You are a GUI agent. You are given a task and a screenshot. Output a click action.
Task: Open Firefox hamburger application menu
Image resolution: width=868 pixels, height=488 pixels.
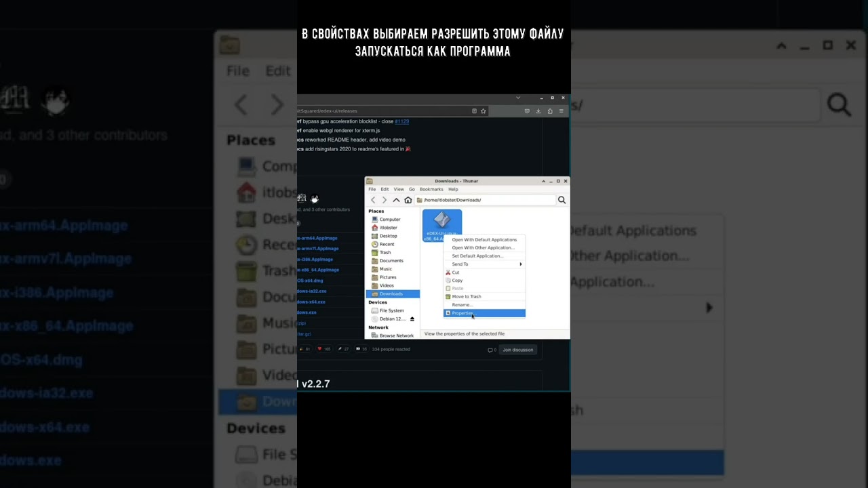click(x=561, y=111)
